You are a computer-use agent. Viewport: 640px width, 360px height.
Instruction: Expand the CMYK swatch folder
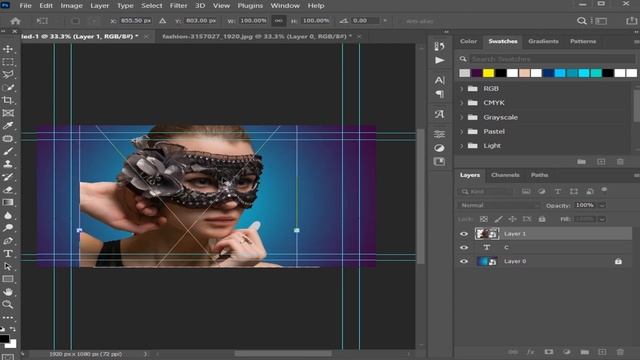(462, 103)
